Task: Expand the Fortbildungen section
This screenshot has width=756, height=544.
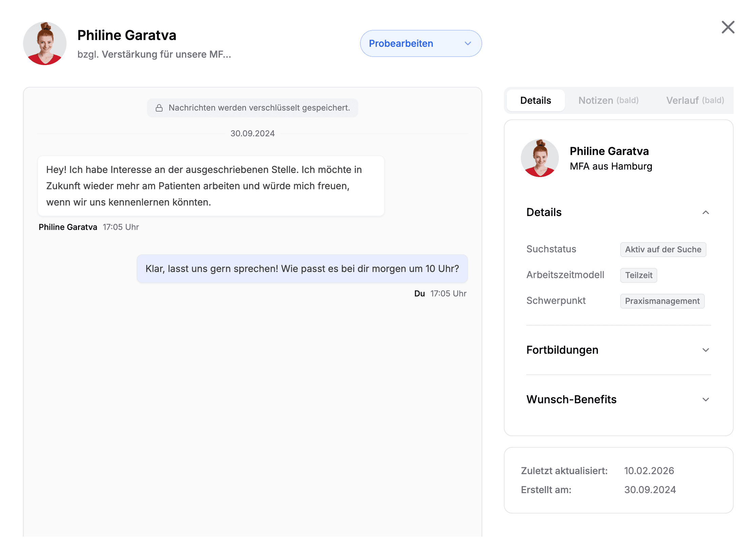Action: pos(706,350)
